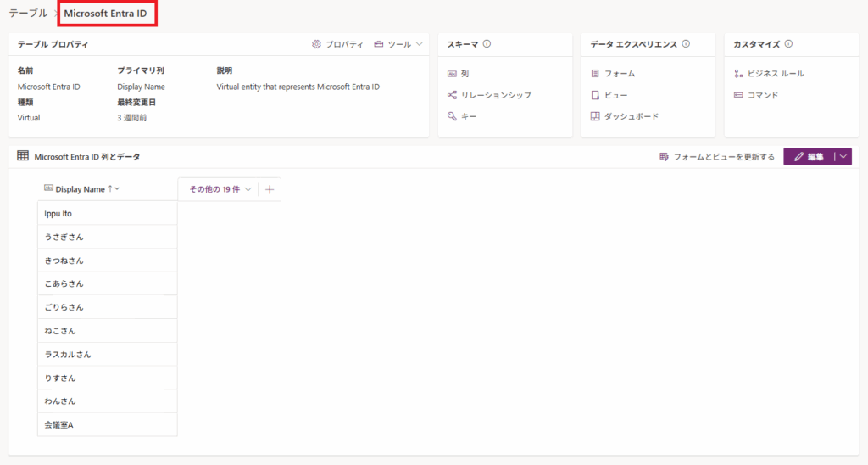
Task: Click the gear icon next to プロパティ
Action: pos(316,44)
